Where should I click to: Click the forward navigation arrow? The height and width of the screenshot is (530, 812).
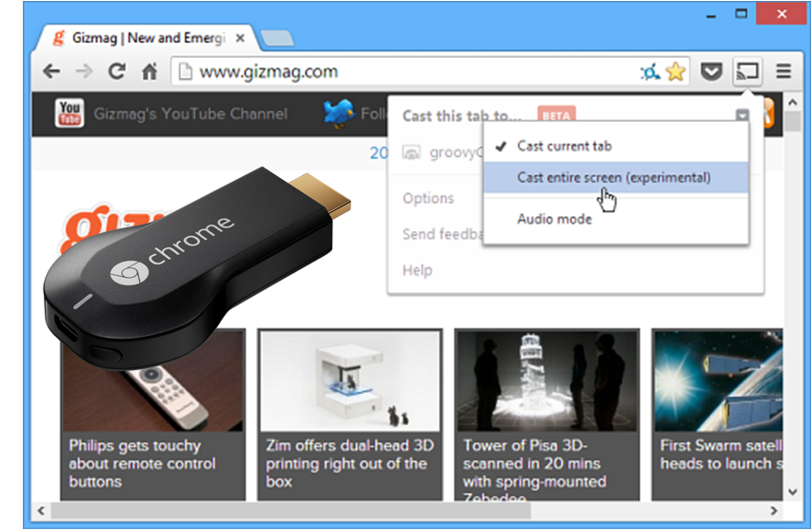[x=84, y=71]
